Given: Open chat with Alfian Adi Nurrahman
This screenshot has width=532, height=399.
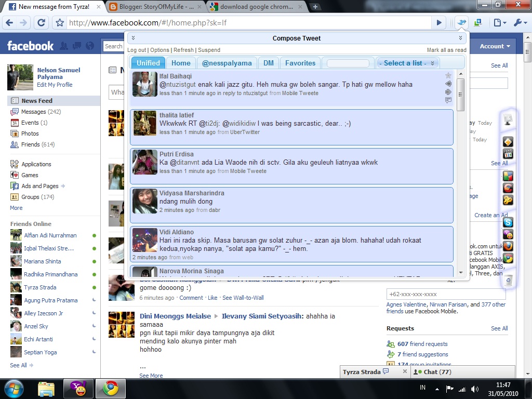Looking at the screenshot, I should point(50,235).
